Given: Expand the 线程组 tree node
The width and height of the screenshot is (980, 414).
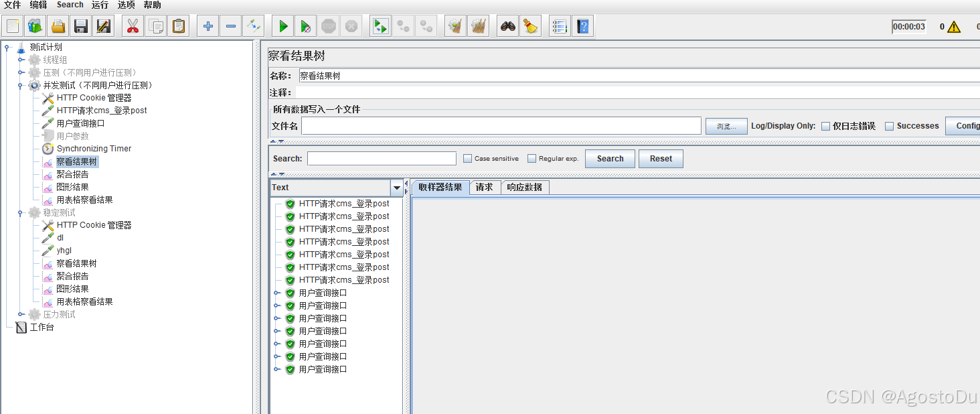Looking at the screenshot, I should pos(21,60).
